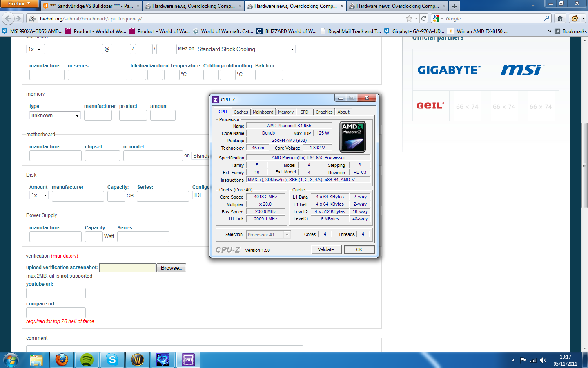Open the Firefox menu button
This screenshot has height=368, width=588.
pyautogui.click(x=19, y=4)
